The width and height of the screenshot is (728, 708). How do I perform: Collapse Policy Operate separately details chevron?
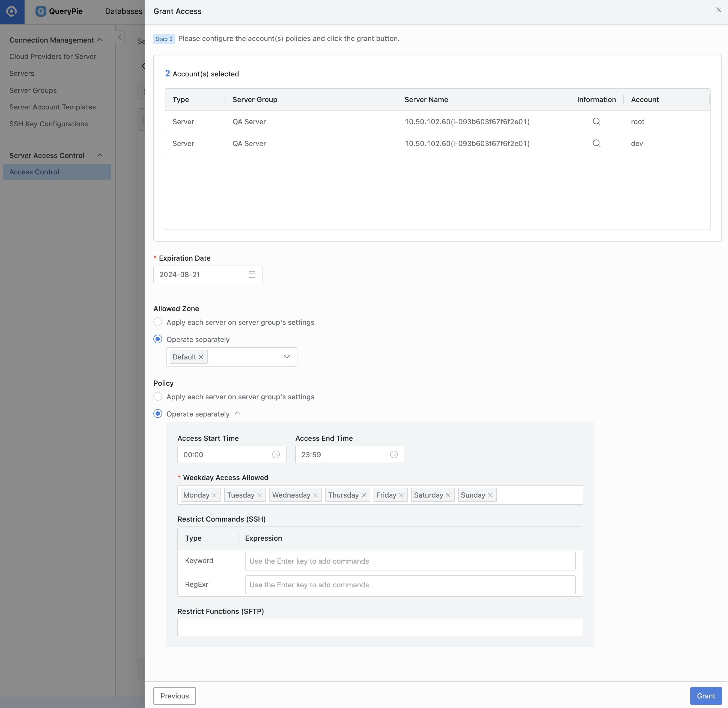click(238, 414)
